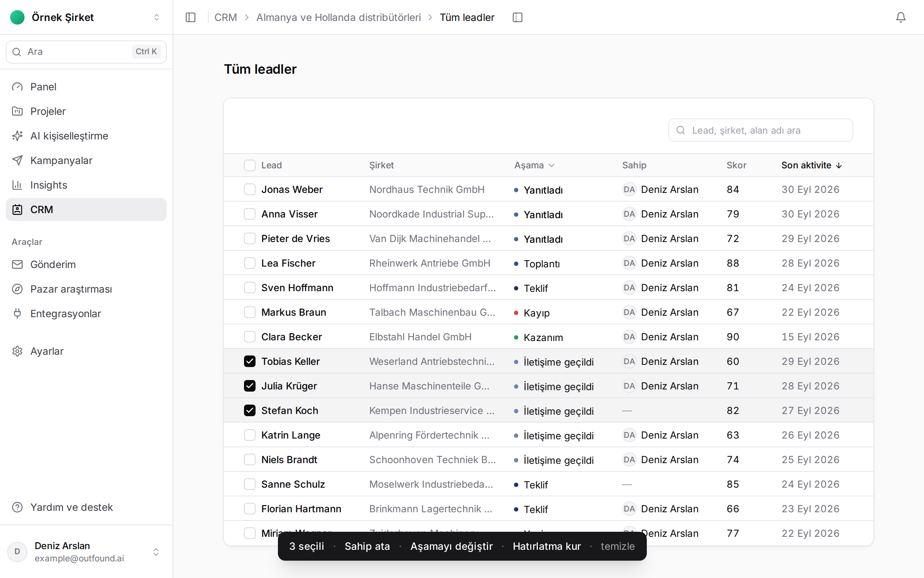924x578 pixels.
Task: Click the CRM contact icon
Action: coord(17,210)
